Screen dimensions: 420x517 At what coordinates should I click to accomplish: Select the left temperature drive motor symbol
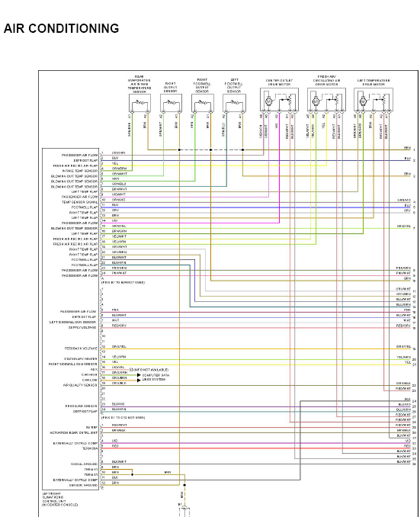tap(374, 100)
